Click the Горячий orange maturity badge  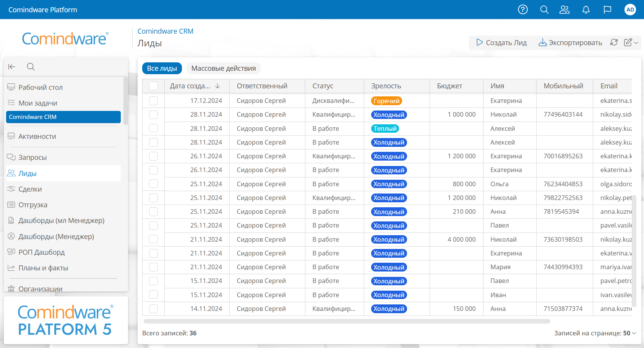click(x=386, y=101)
